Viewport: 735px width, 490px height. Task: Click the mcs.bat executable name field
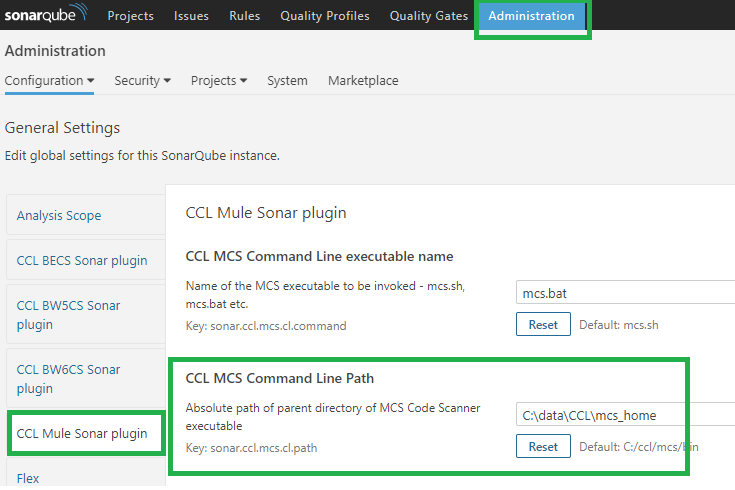(x=625, y=293)
